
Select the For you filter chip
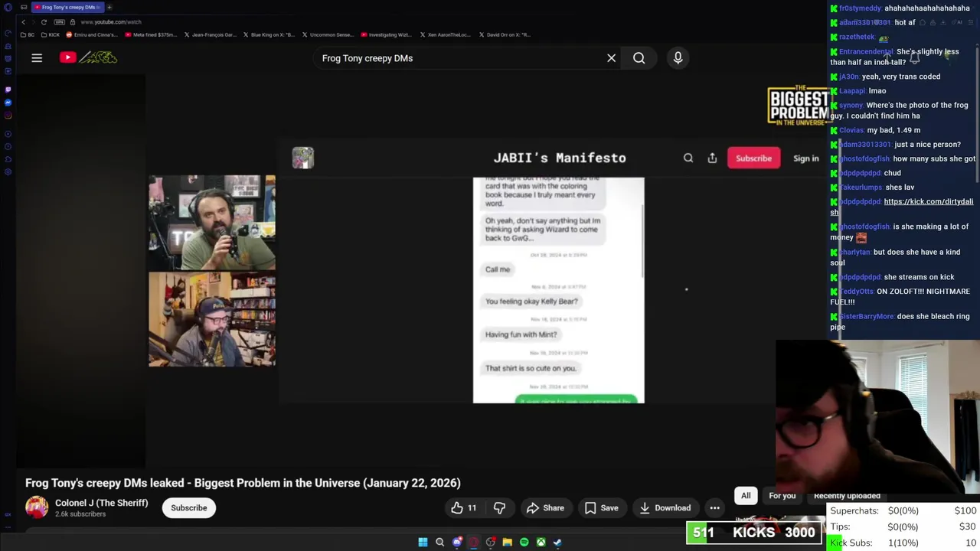coord(782,496)
